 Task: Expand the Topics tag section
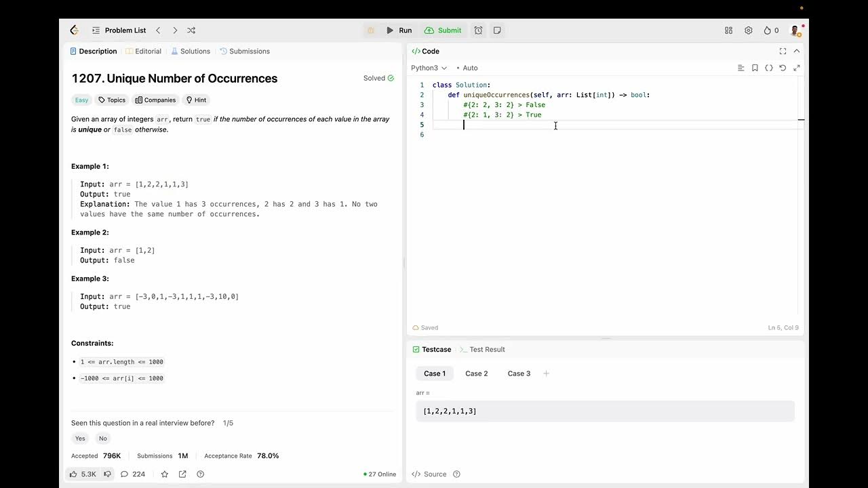[112, 100]
